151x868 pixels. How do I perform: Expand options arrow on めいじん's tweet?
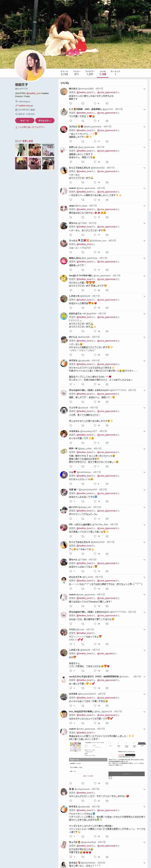pos(144,337)
